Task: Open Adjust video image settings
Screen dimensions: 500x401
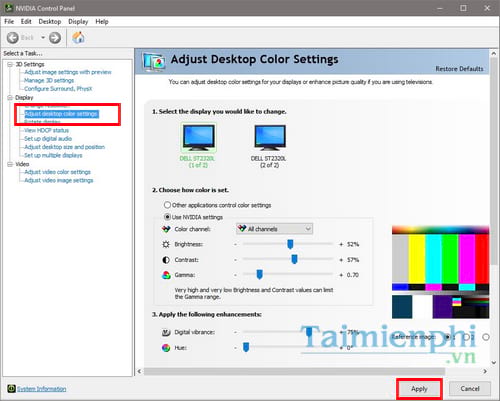Action: (59, 180)
